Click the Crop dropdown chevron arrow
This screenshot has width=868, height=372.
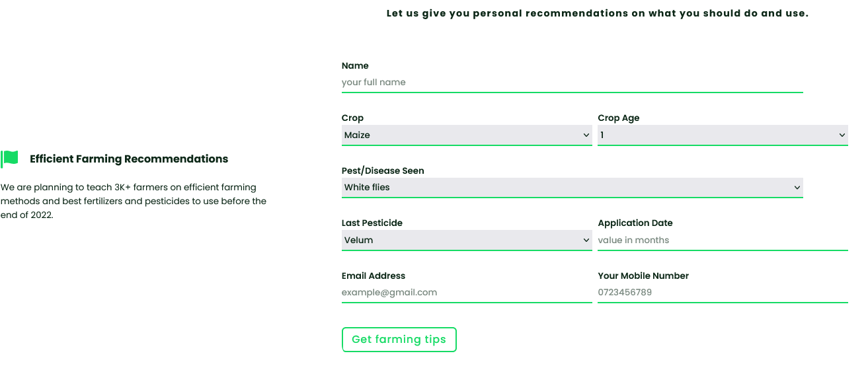point(586,135)
